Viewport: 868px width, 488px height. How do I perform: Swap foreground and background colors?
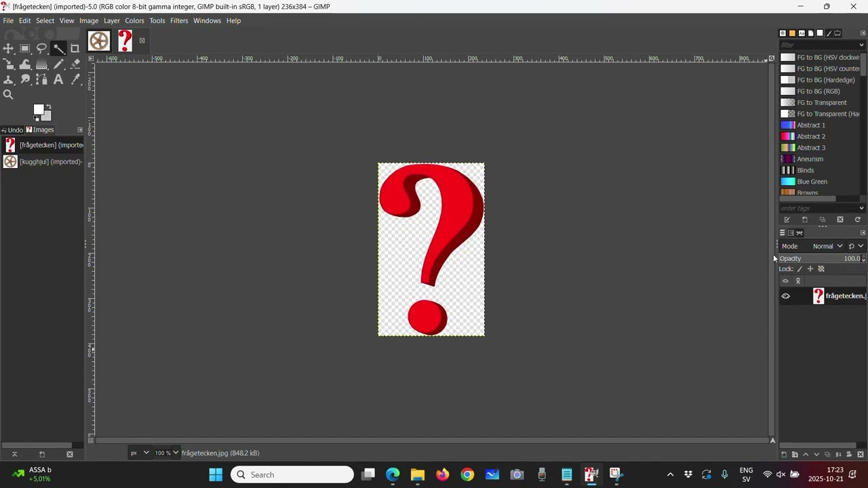coord(49,107)
